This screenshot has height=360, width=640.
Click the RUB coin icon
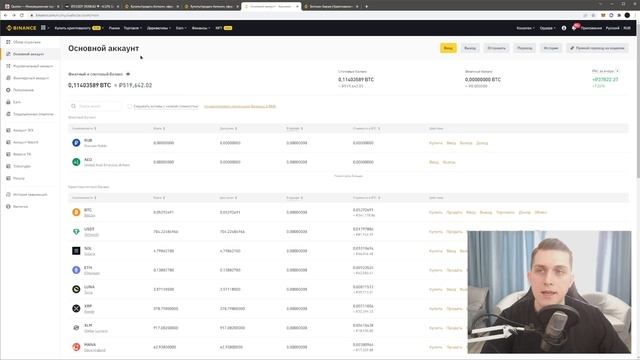(76, 143)
